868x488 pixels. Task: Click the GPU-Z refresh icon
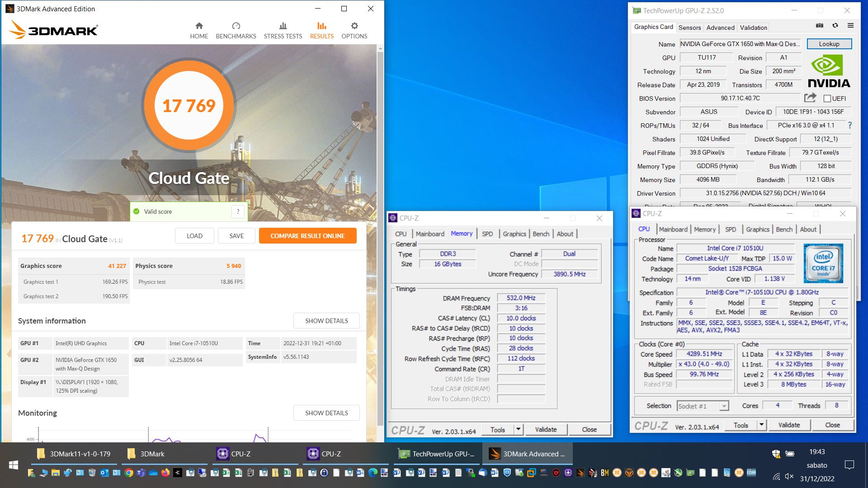coord(835,25)
